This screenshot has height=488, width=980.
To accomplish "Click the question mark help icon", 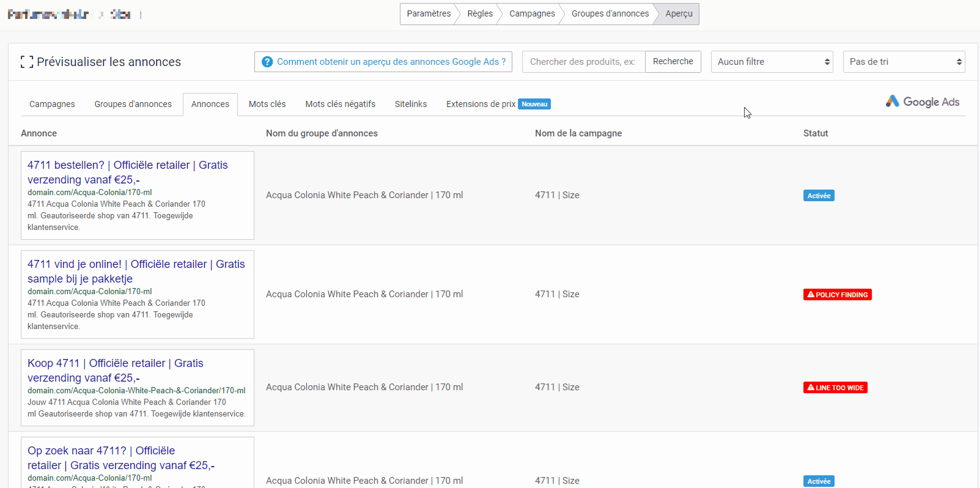I will coord(267,62).
